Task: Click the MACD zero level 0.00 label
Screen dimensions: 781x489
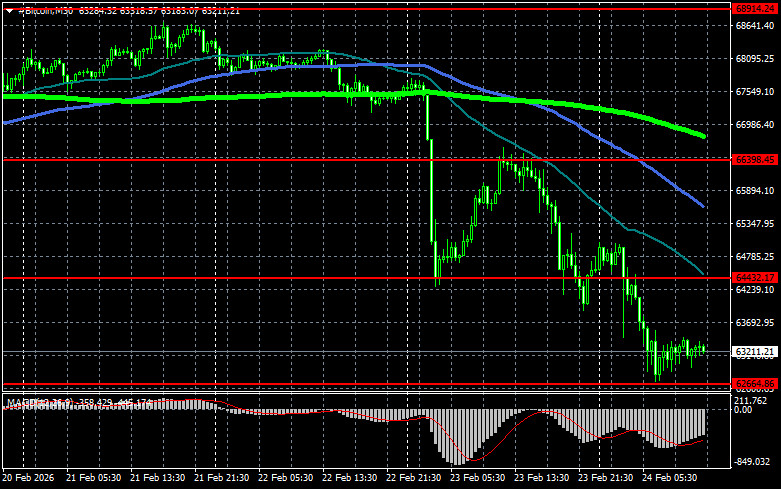Action: (x=744, y=410)
